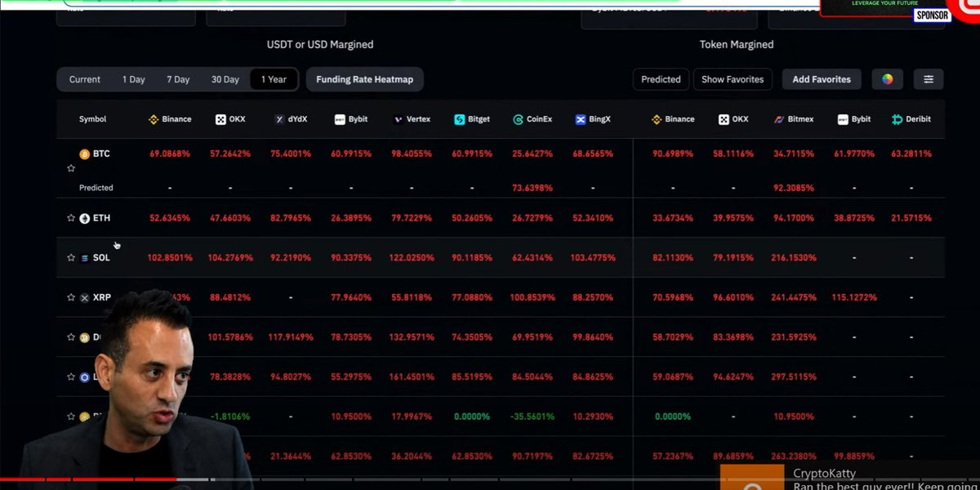Click the OKX exchange logo in the header
The image size is (980, 490).
coord(219,118)
